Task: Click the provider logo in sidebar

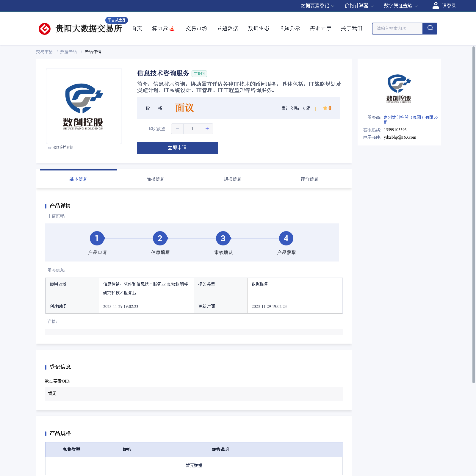Action: pyautogui.click(x=399, y=89)
